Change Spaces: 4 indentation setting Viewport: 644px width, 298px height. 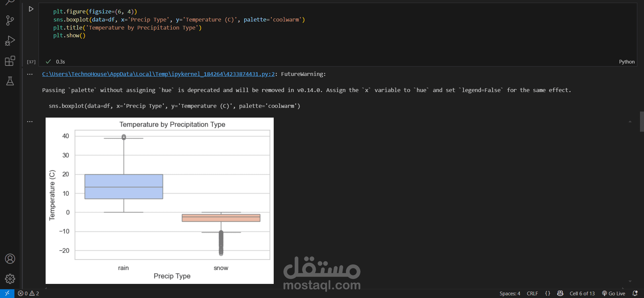510,293
